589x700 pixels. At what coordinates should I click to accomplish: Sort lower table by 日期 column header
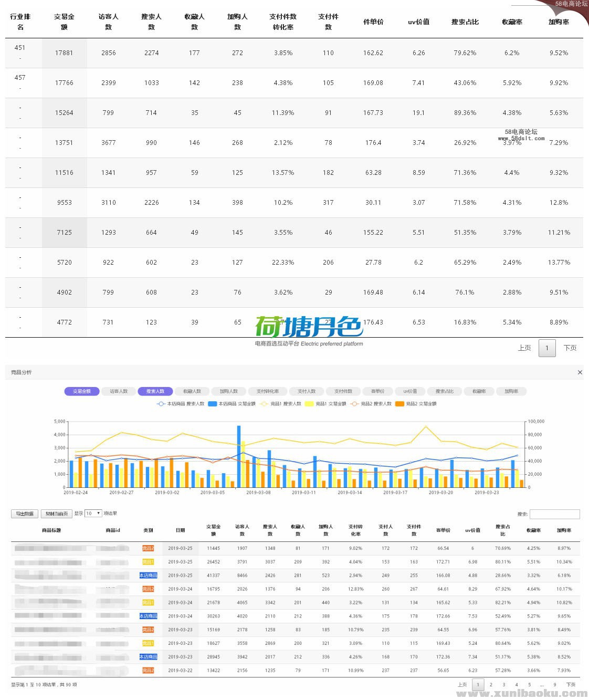180,530
